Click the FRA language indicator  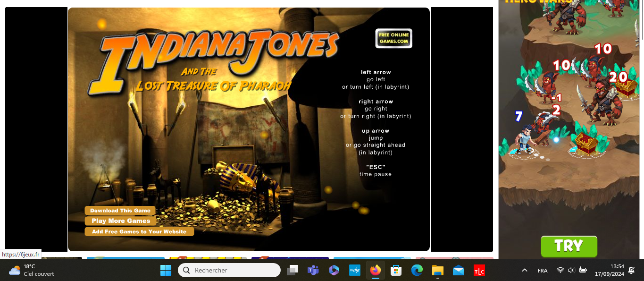tap(543, 271)
